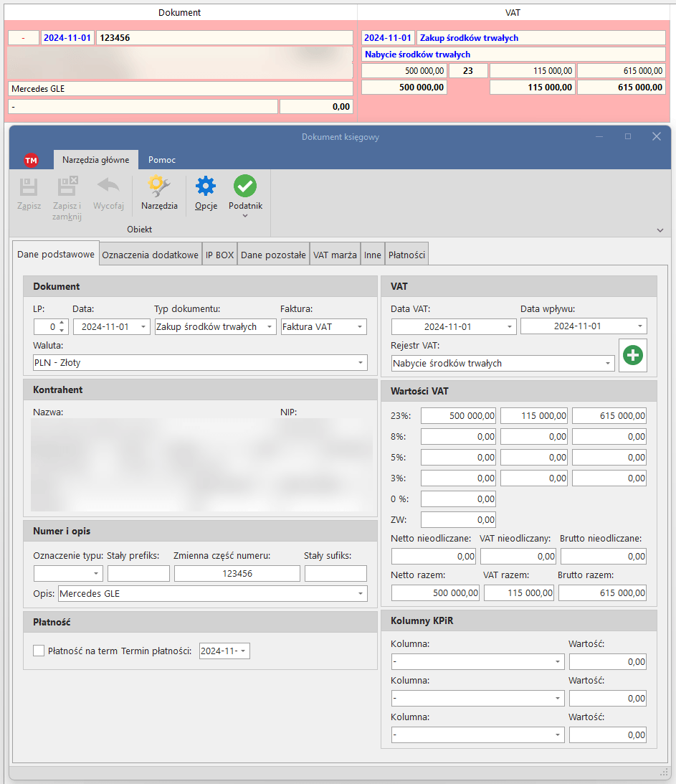
Task: Select the Pomoc ribbon tab
Action: [x=162, y=160]
